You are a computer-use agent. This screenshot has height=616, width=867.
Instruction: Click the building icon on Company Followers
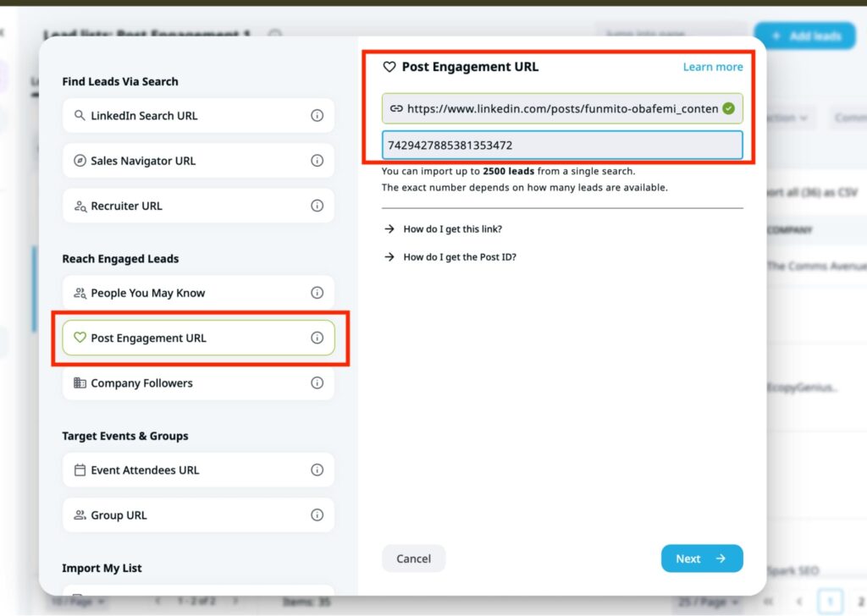tap(80, 382)
